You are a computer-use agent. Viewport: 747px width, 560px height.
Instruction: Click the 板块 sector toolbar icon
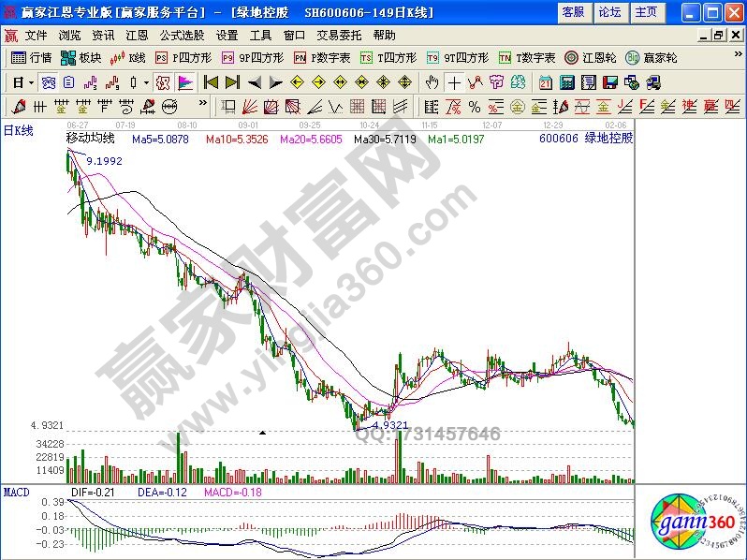pos(82,57)
